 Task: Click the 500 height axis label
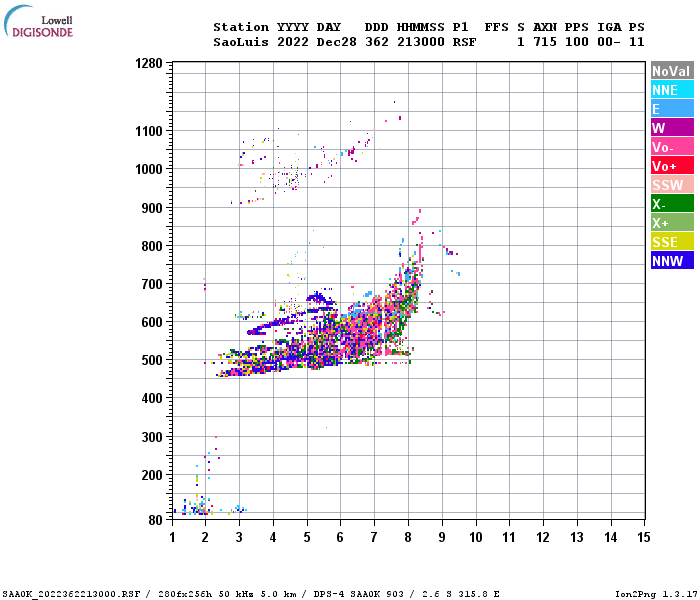[152, 360]
